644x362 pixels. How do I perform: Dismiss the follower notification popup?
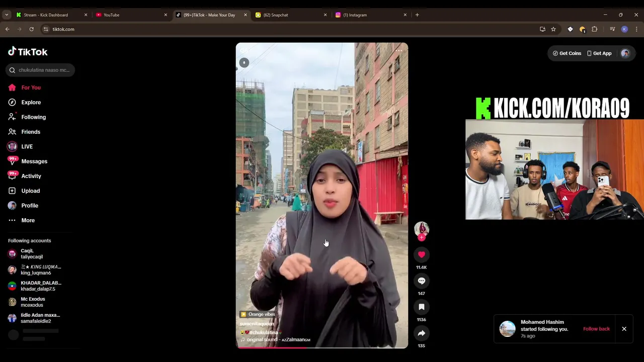pos(624,329)
